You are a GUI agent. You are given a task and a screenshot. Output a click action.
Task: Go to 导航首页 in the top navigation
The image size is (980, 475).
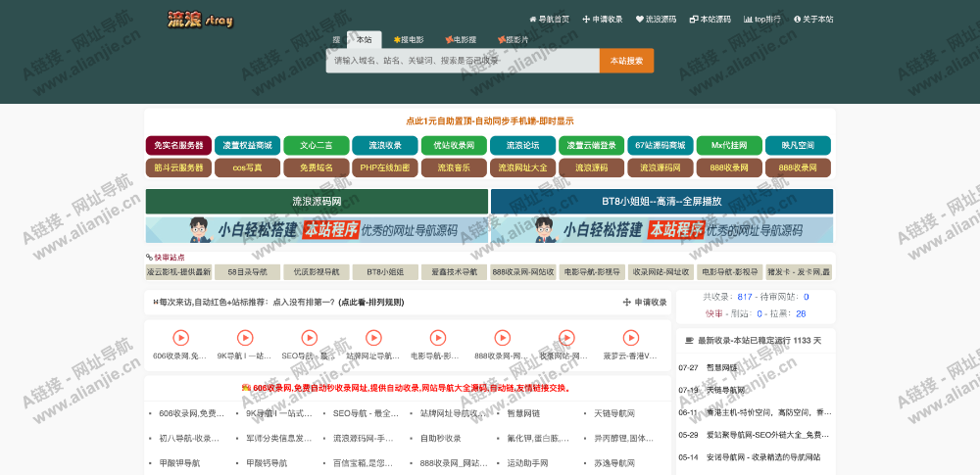[550, 20]
